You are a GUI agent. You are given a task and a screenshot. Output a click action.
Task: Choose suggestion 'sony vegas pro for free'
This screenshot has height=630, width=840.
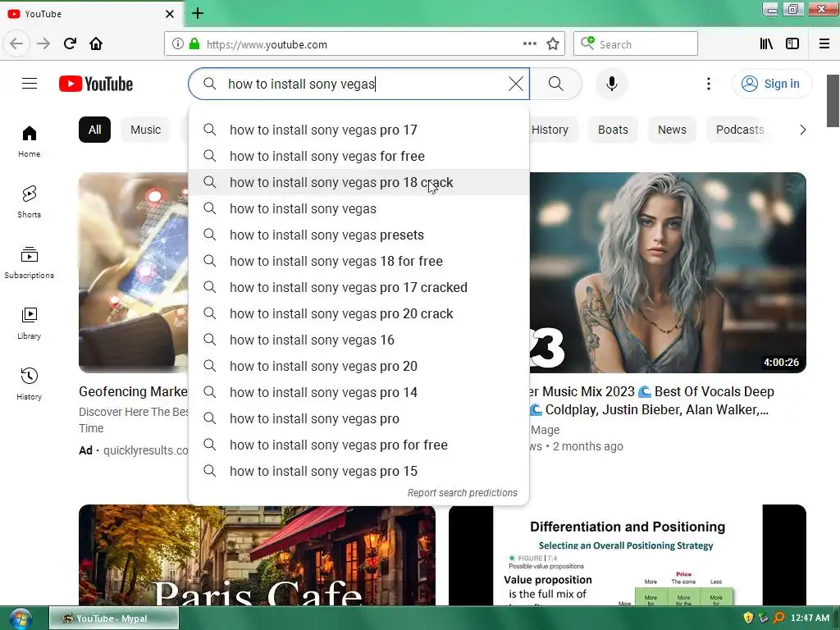(359, 445)
